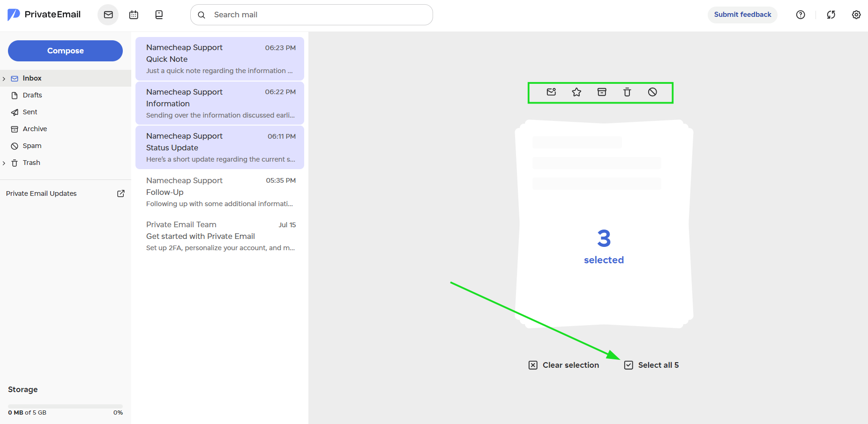The width and height of the screenshot is (868, 424).
Task: Select the Information email
Action: (220, 103)
